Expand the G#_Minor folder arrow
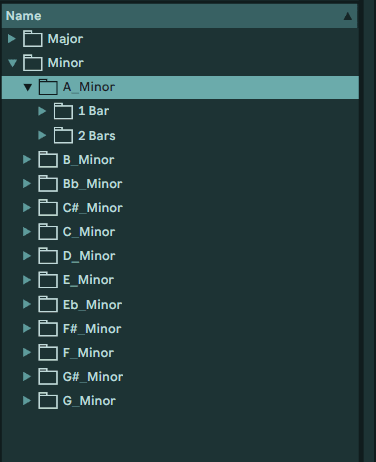 [x=27, y=376]
